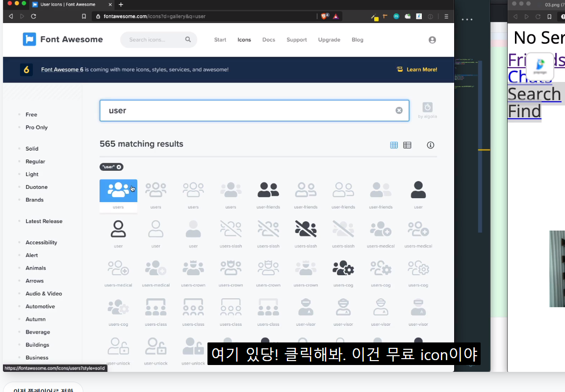Filter by Brands style

(35, 200)
